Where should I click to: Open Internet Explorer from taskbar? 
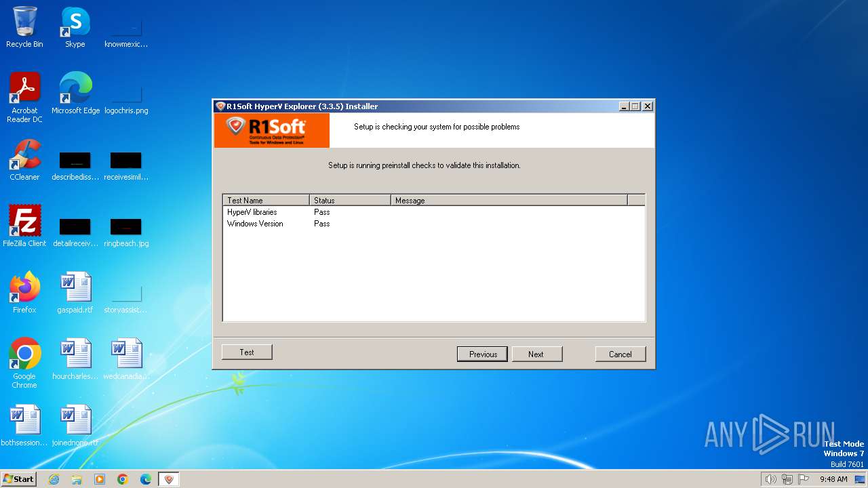point(54,479)
